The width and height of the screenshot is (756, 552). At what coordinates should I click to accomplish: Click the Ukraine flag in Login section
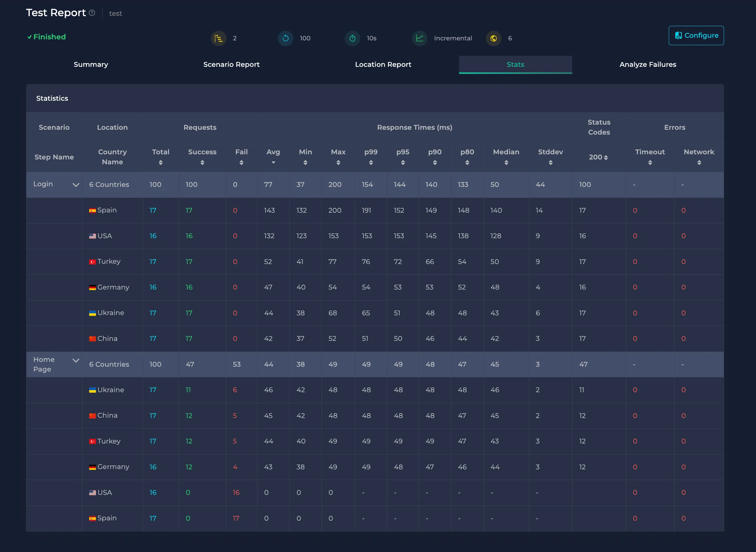click(x=93, y=313)
